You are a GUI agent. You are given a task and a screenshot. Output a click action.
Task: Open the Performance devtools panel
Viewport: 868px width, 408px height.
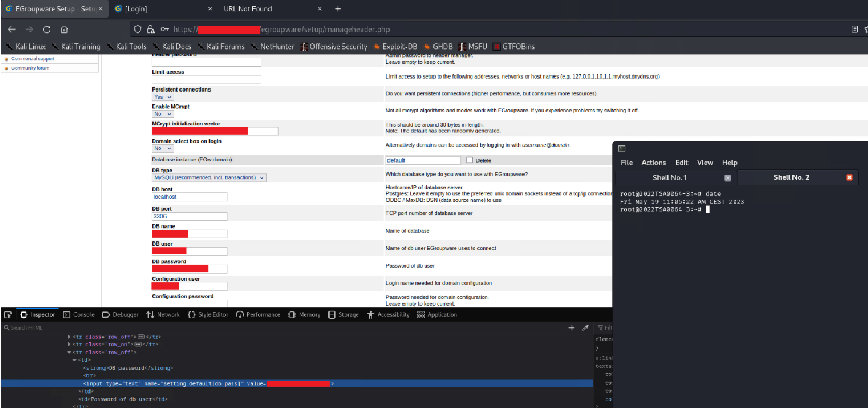(x=258, y=314)
